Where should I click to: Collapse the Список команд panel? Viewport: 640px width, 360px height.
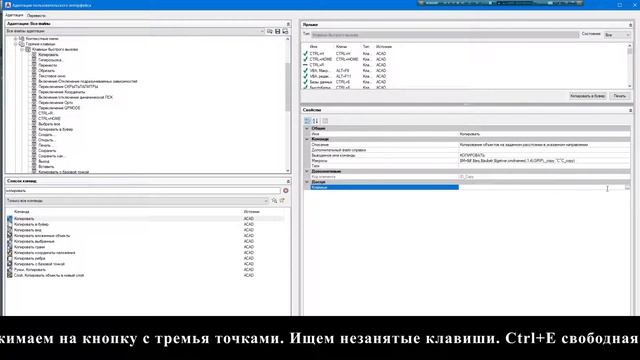pos(288,181)
